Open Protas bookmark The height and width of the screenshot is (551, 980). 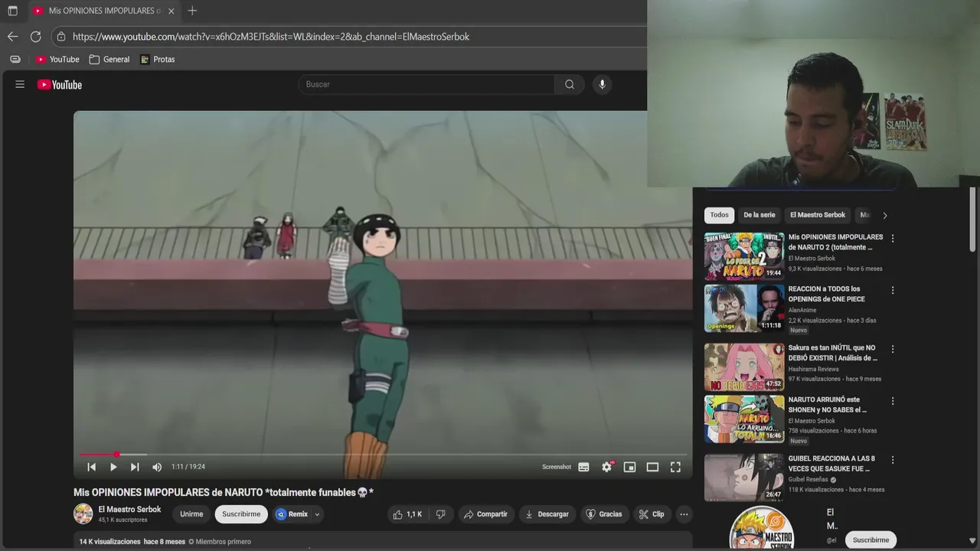(x=158, y=59)
